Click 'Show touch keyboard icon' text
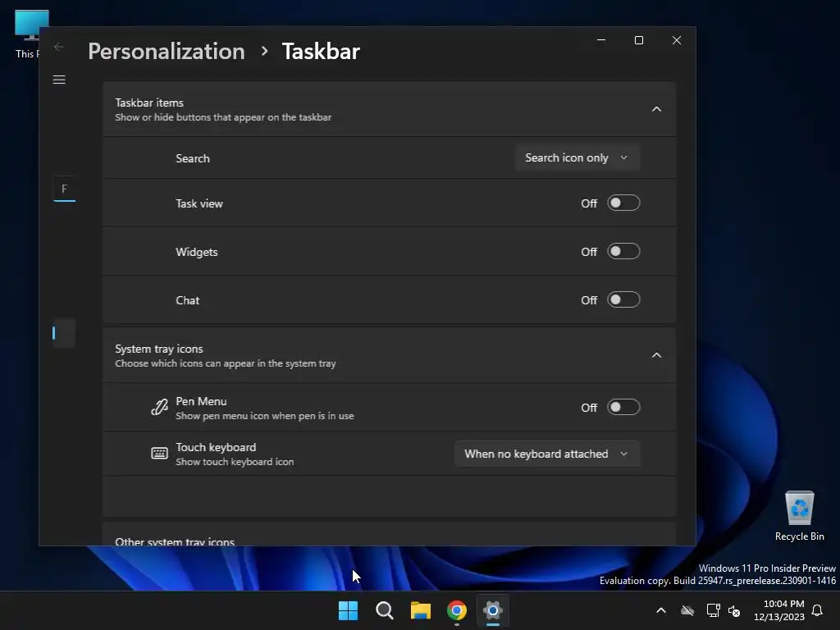This screenshot has height=630, width=840. click(x=235, y=462)
